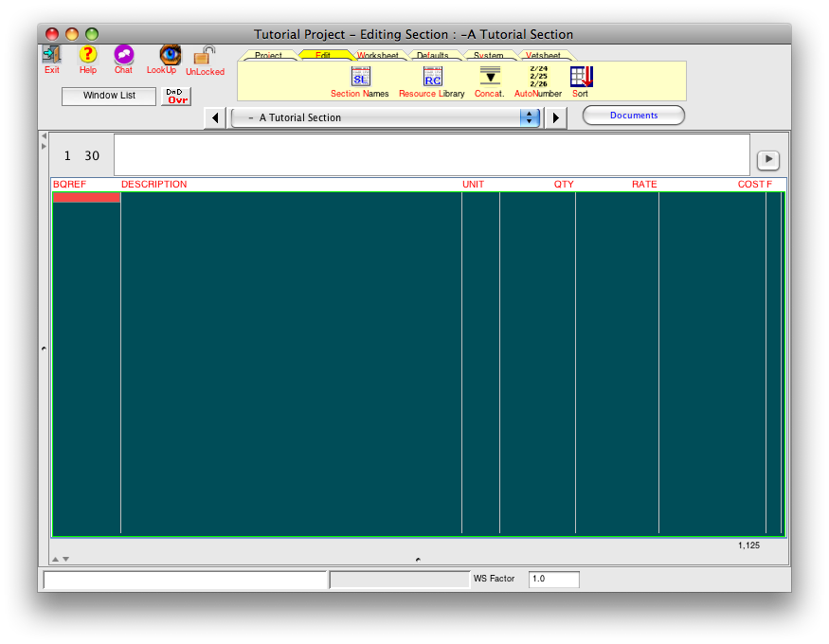
Task: Open the System tab
Action: 489,55
